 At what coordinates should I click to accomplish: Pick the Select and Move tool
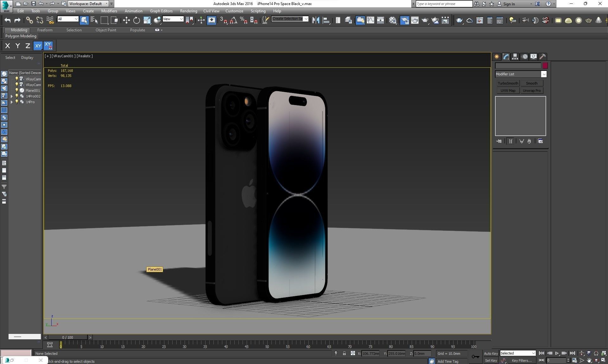(x=126, y=20)
